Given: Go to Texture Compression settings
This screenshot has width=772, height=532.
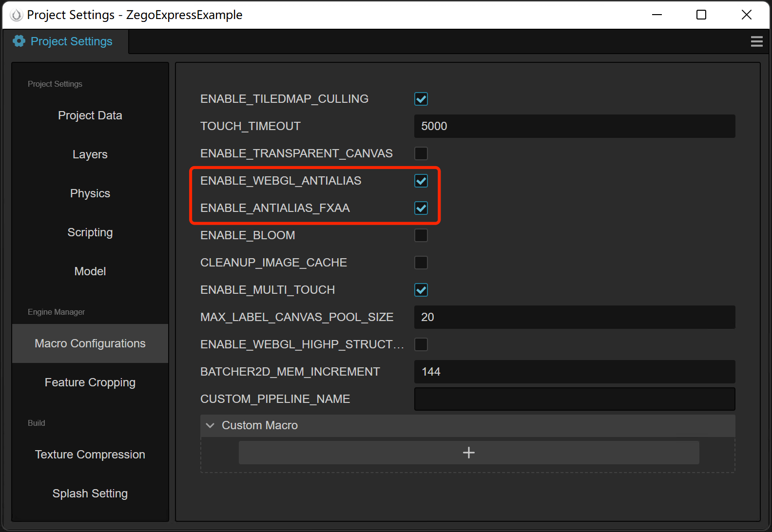Looking at the screenshot, I should click(90, 455).
